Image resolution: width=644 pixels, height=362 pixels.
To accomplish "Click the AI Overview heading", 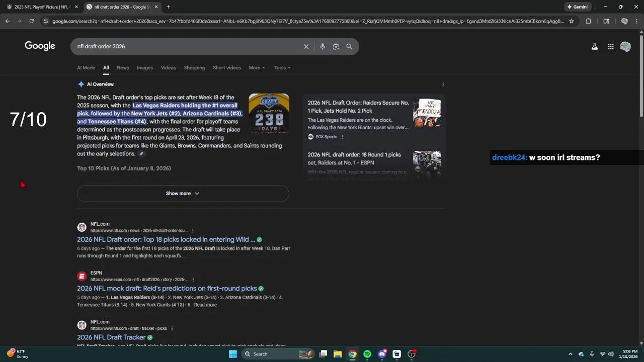I will click(x=100, y=84).
